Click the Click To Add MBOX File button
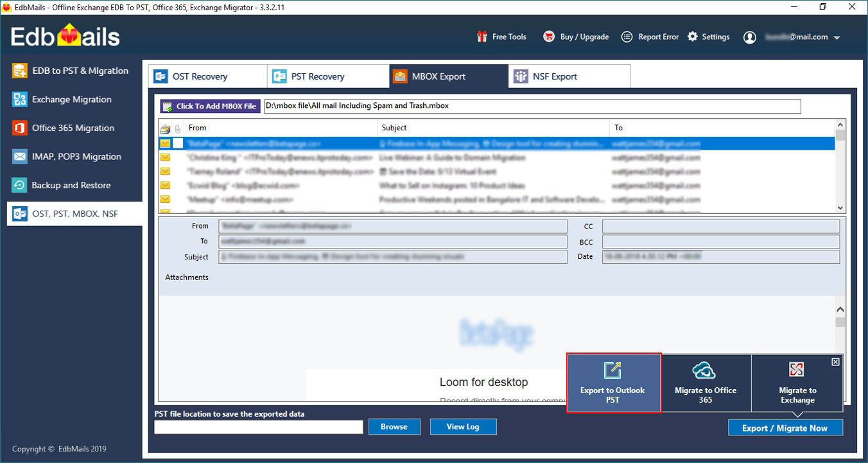 pos(211,106)
